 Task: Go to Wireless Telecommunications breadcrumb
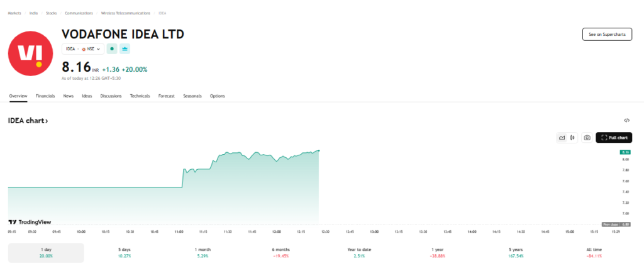click(126, 13)
